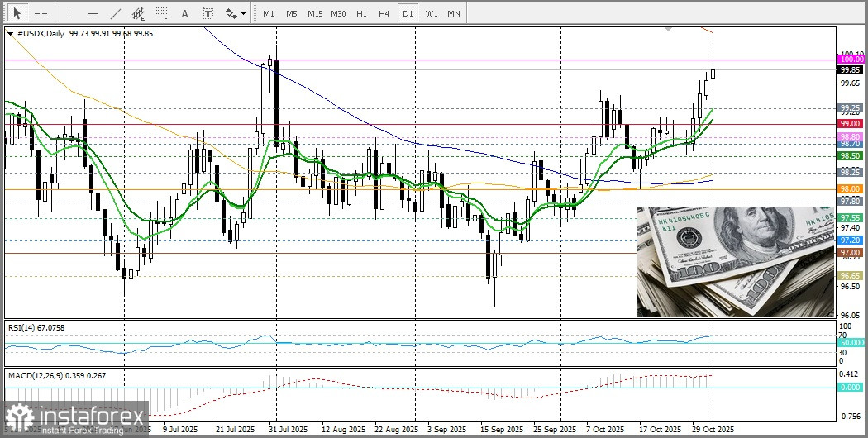Choose the vertical line drawing tool
This screenshot has width=868, height=438.
[69, 13]
